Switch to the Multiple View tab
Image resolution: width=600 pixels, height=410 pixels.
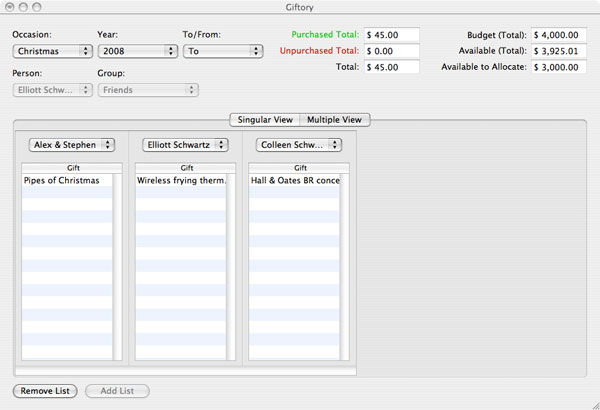[336, 120]
